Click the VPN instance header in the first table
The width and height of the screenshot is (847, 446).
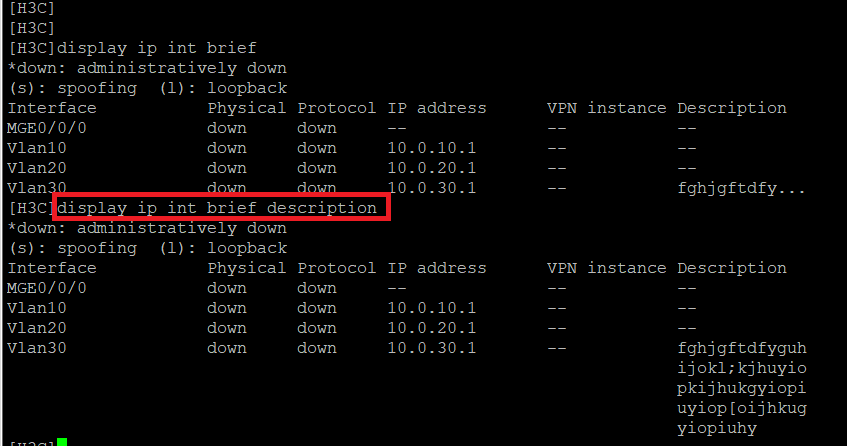pos(606,108)
